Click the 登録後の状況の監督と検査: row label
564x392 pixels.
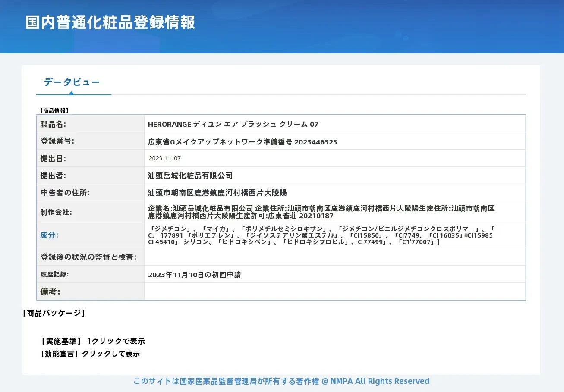tap(88, 257)
